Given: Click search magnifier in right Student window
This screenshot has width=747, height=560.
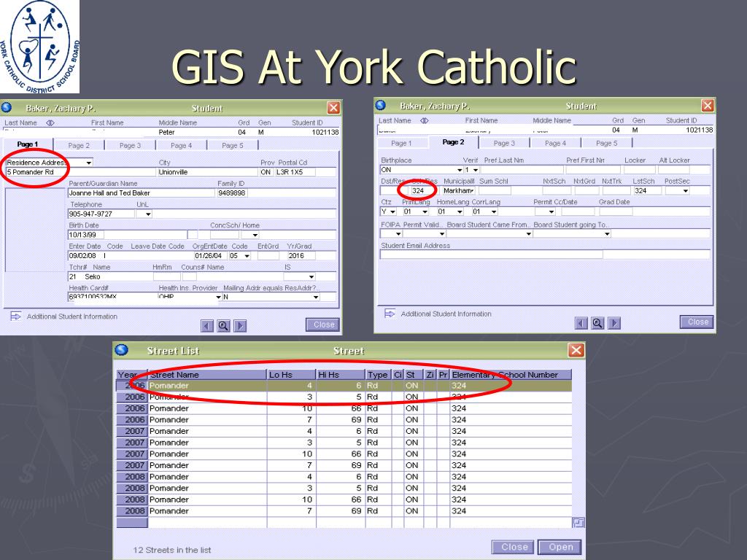Looking at the screenshot, I should 597,323.
